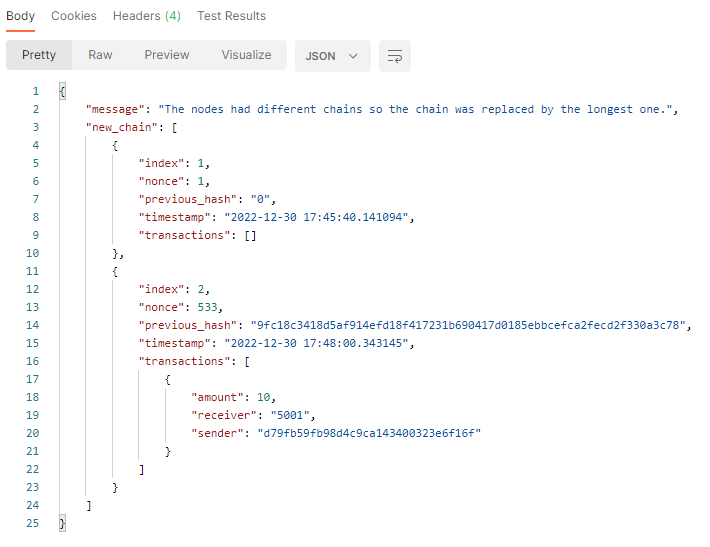Click the sender hash value d79fb59f
Viewport: 710px width, 547px height.
coord(367,434)
